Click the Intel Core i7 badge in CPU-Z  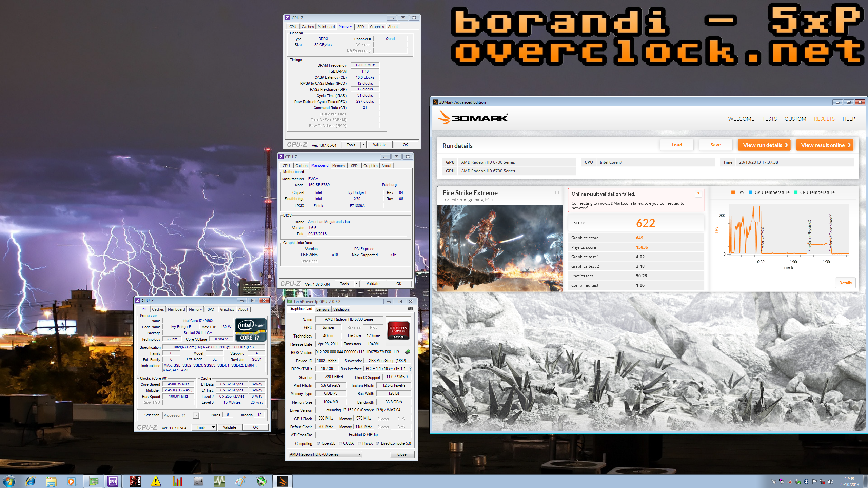[x=251, y=329]
